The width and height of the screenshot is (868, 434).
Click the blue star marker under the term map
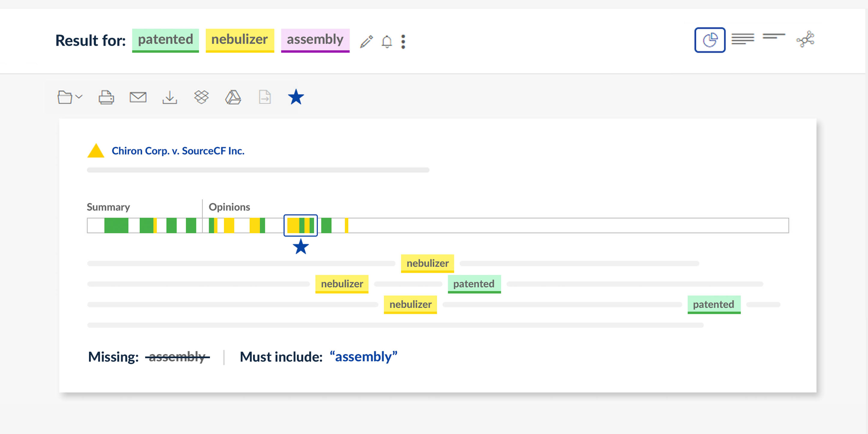[300, 247]
